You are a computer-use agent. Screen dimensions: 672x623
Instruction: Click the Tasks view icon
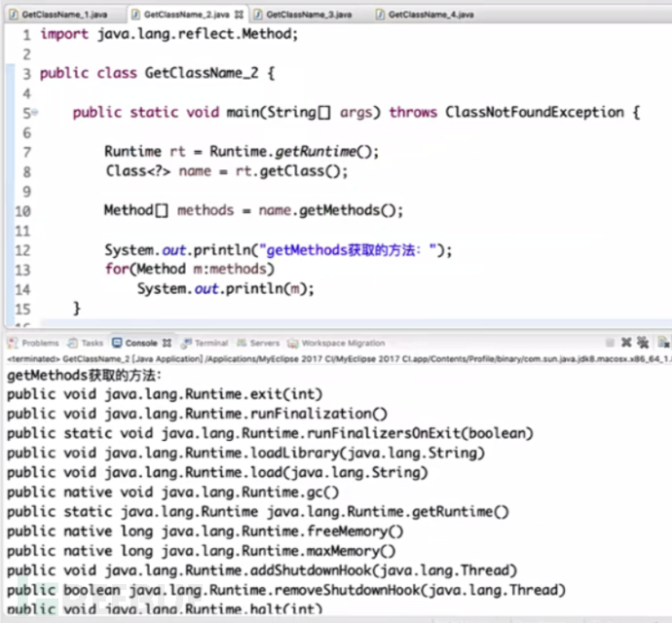tap(73, 343)
